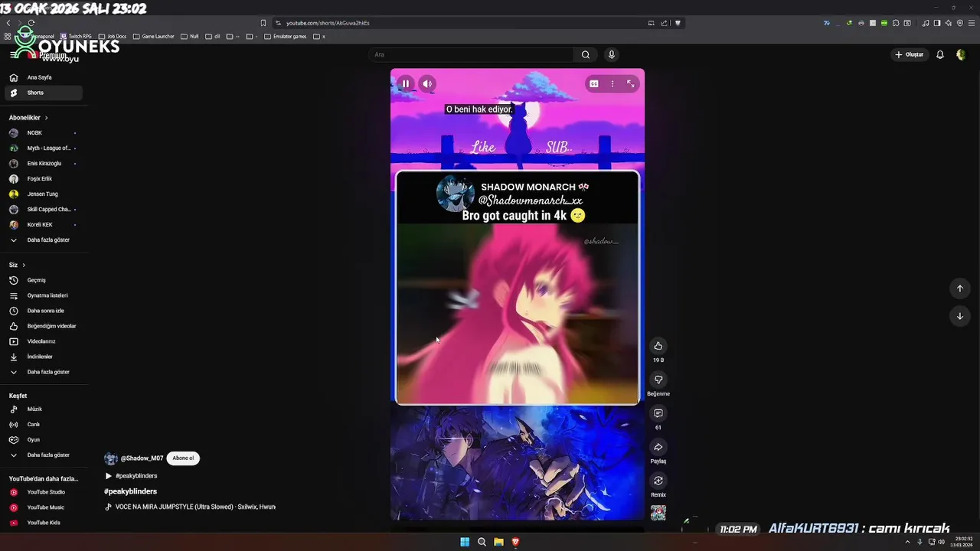Open YouTube Studio link
Screen dimensions: 980x551
pos(44,492)
